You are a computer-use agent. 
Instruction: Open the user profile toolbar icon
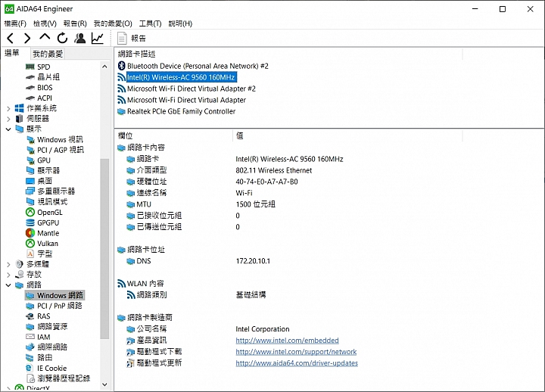click(x=80, y=38)
